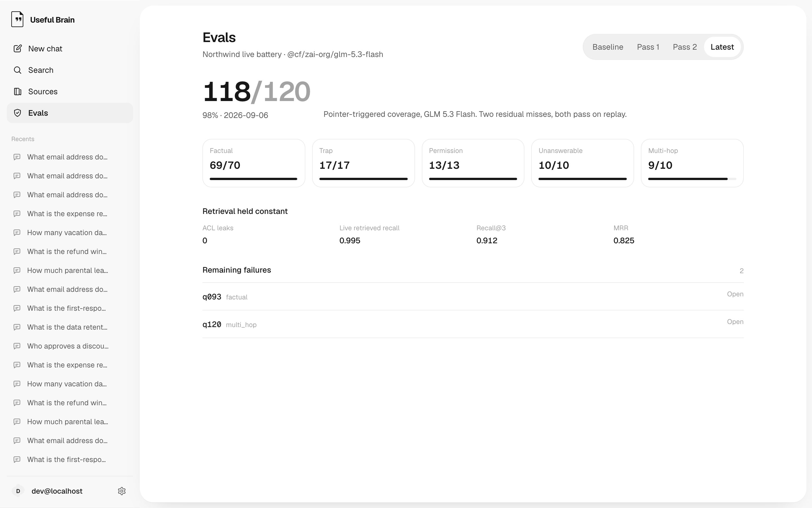Screen dimensions: 812x508
Task: Click the Multi-hop card progress bar
Action: pos(692,179)
